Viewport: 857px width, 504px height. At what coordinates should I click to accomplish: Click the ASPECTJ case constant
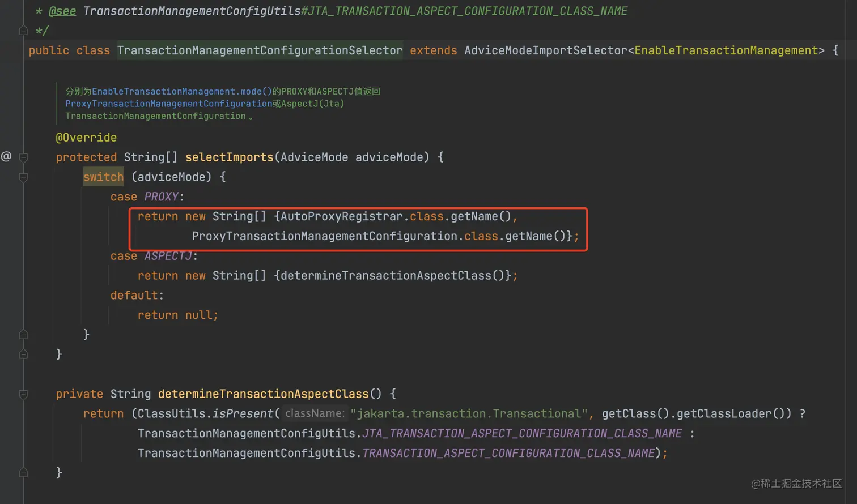[168, 256]
